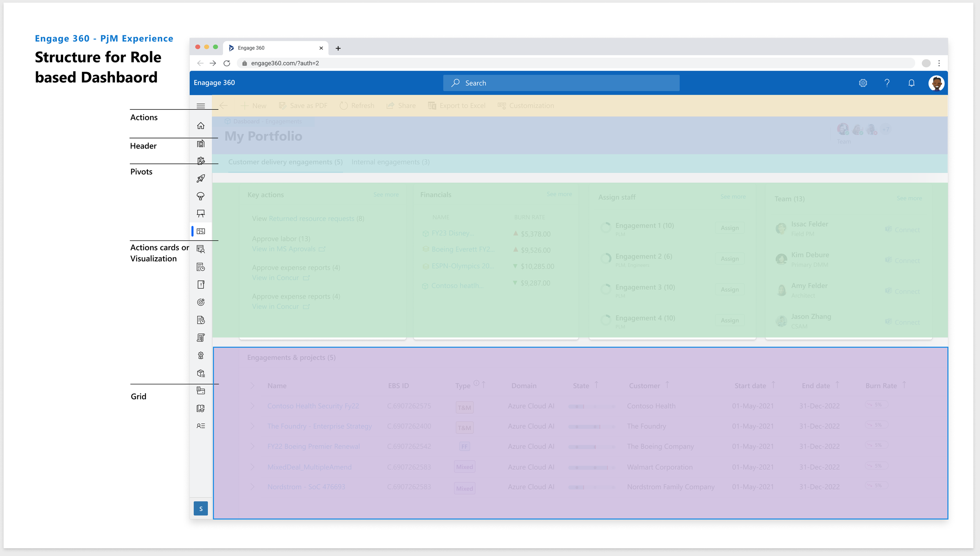Image resolution: width=980 pixels, height=556 pixels.
Task: Click the help question mark icon
Action: pos(887,83)
